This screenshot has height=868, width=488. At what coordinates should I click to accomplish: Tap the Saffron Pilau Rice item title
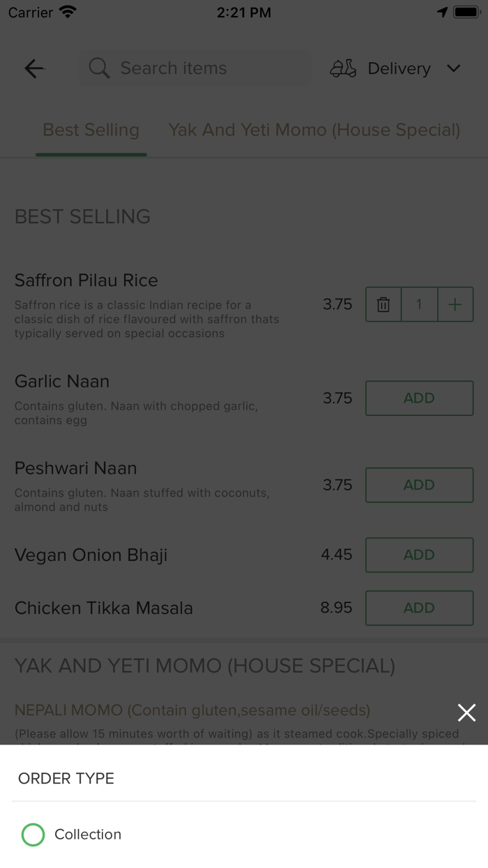pos(86,280)
